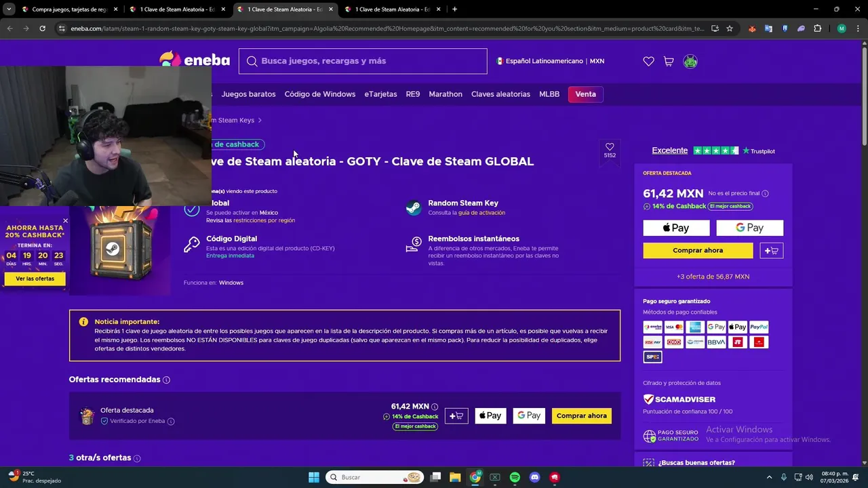The width and height of the screenshot is (868, 488).
Task: Click the Steam crate product image
Action: tap(120, 249)
